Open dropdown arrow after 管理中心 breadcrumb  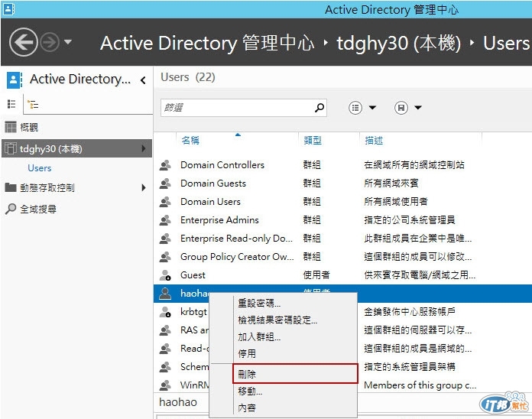point(326,43)
